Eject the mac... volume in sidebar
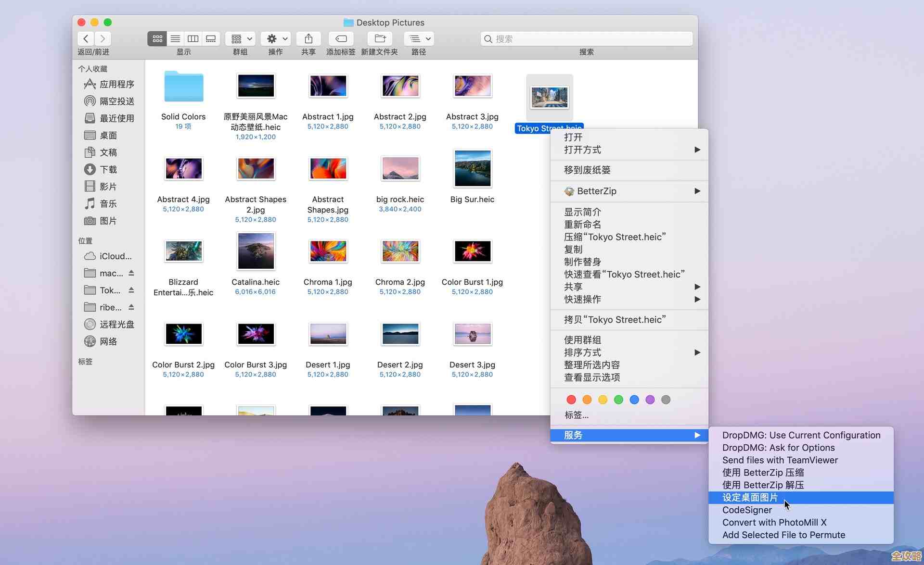924x565 pixels. point(131,273)
